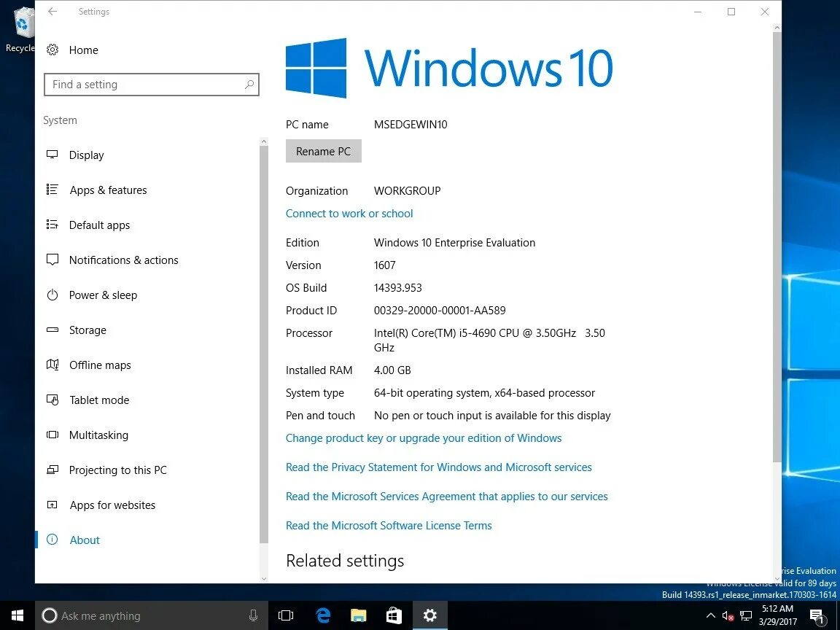Click the sidebar scrollbar up arrow

pos(263,142)
